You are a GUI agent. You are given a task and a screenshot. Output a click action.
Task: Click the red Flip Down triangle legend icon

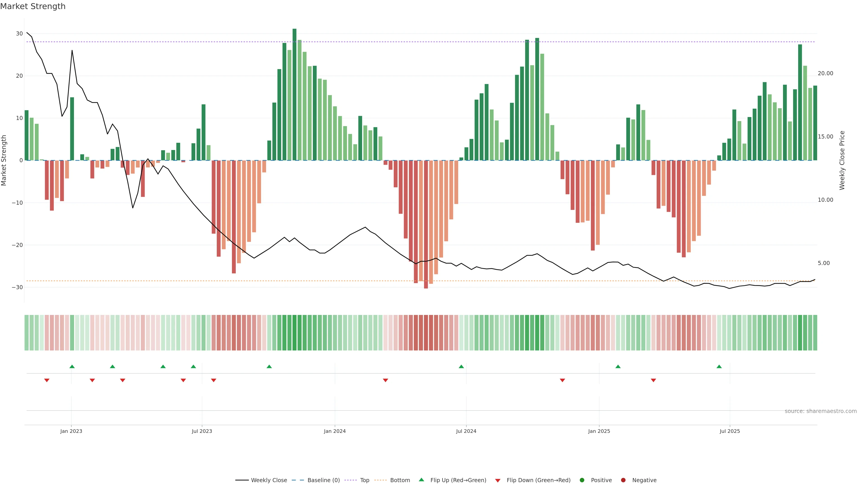pos(498,480)
